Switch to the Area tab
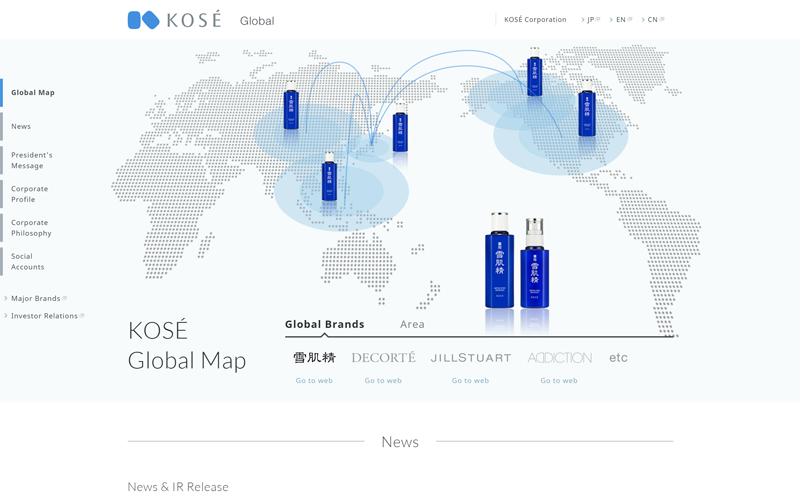 point(412,324)
